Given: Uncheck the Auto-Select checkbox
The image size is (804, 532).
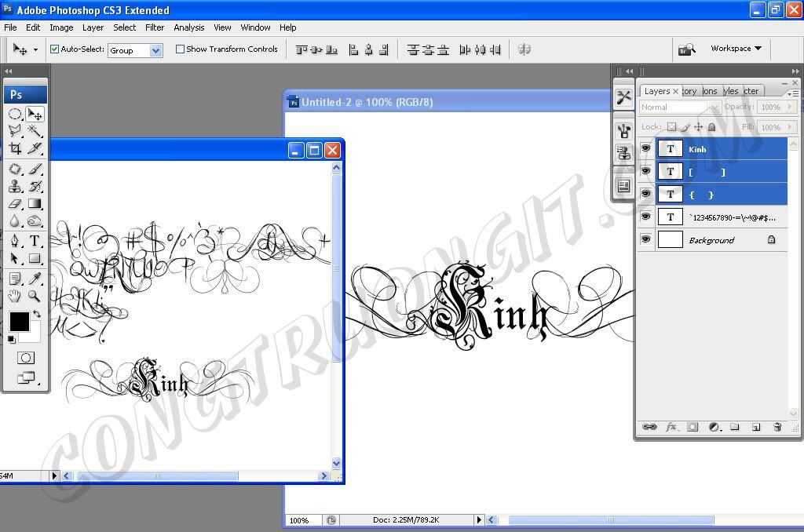Looking at the screenshot, I should [x=55, y=49].
